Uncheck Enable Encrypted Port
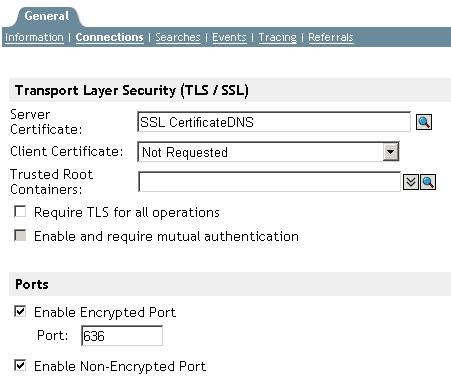451x383 pixels. pyautogui.click(x=20, y=311)
